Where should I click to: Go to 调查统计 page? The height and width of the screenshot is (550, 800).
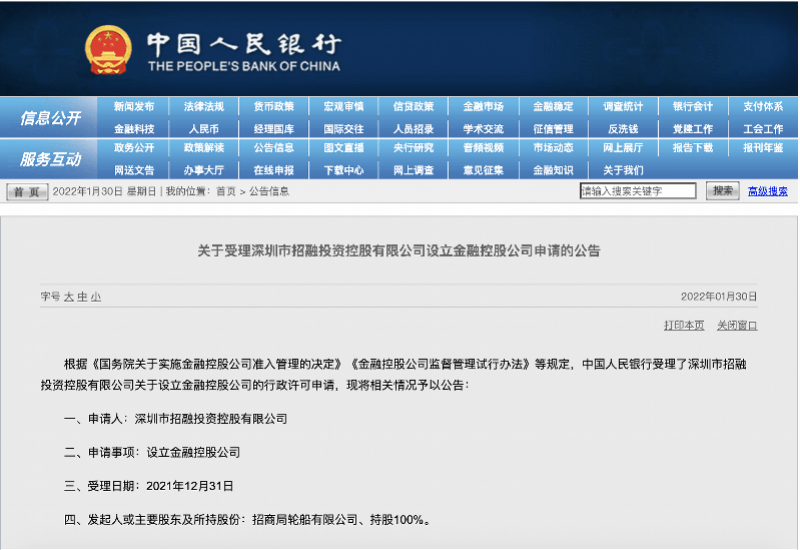[623, 107]
